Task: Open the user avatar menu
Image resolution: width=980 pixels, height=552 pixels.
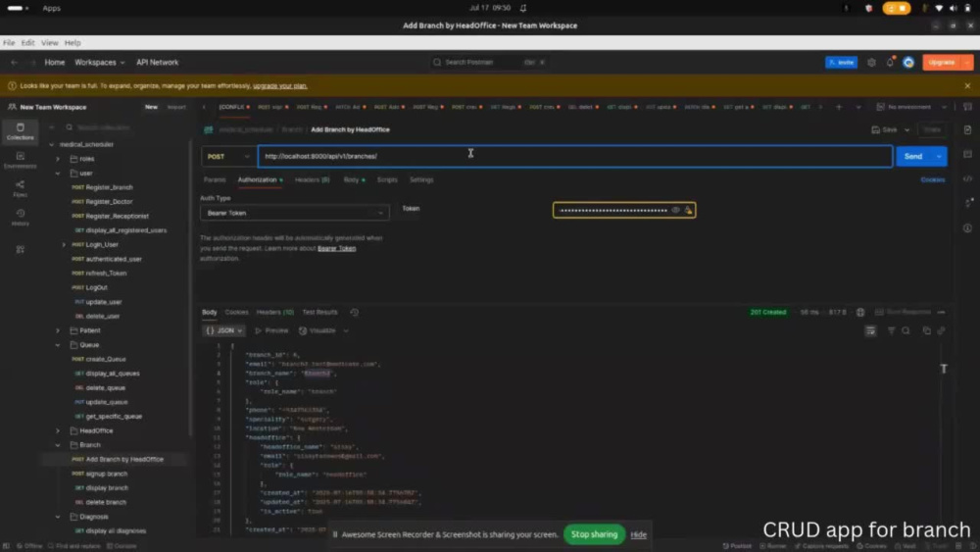Action: tap(908, 63)
